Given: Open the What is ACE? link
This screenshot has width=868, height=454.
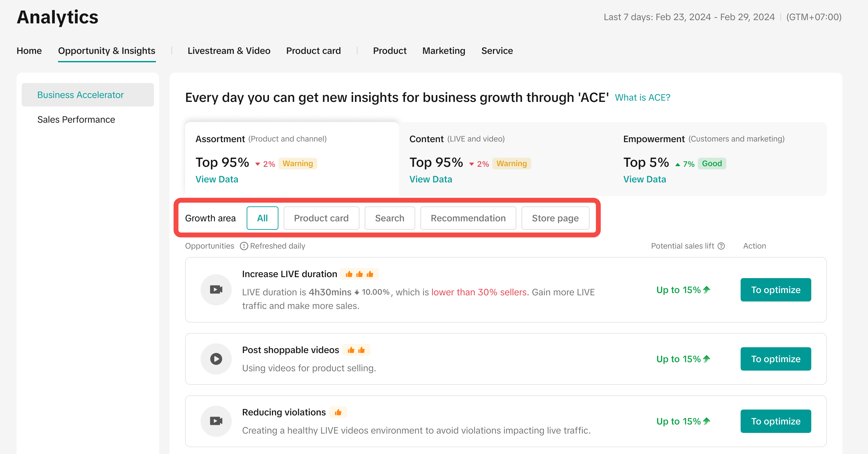Looking at the screenshot, I should click(x=642, y=97).
